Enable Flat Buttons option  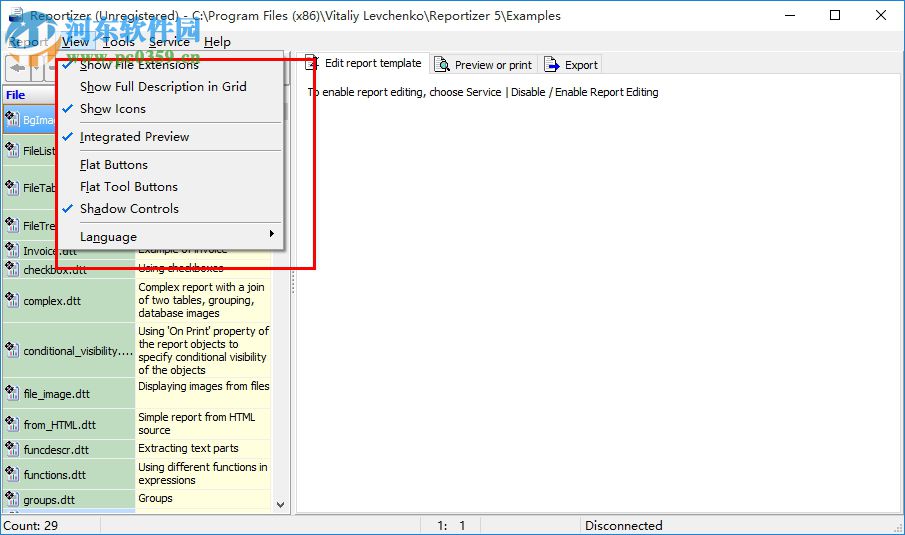click(170, 164)
